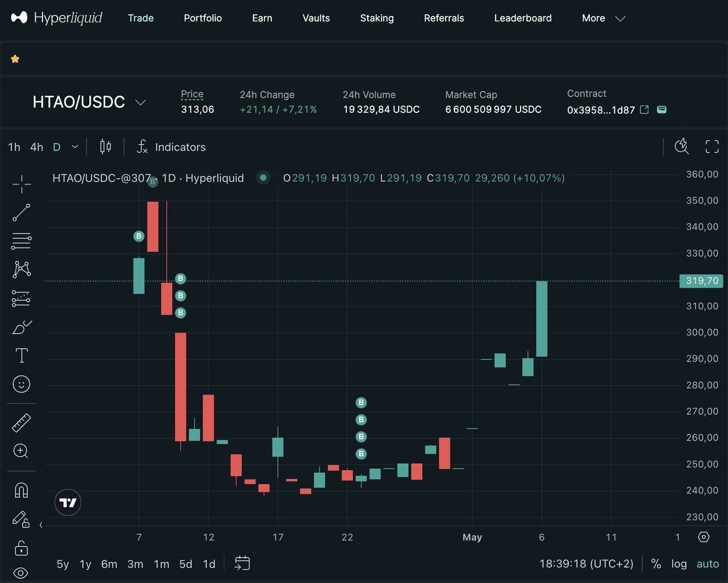Open the Earn page
Viewport: 728px width, 583px height.
pos(262,18)
